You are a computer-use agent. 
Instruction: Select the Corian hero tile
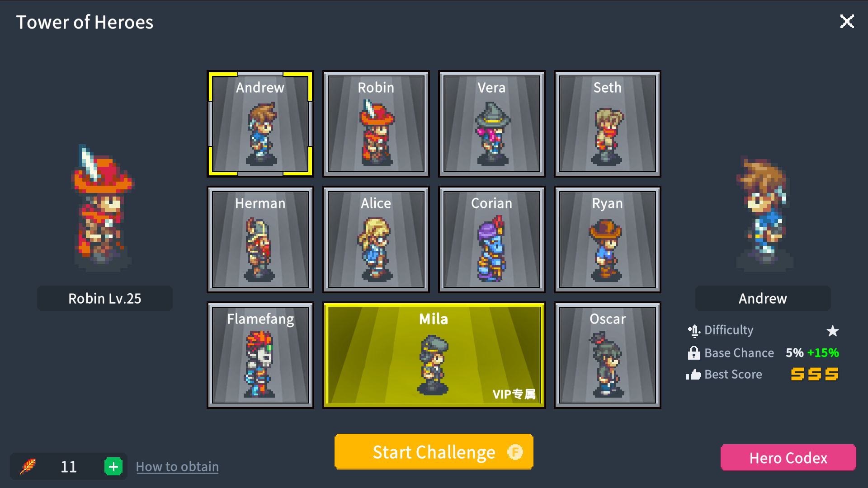tap(492, 239)
